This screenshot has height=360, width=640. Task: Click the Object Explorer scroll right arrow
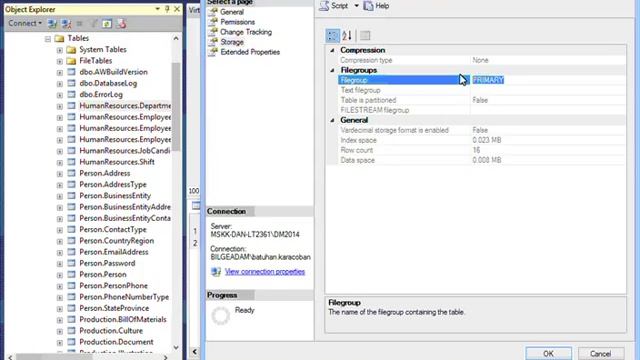tap(165, 357)
